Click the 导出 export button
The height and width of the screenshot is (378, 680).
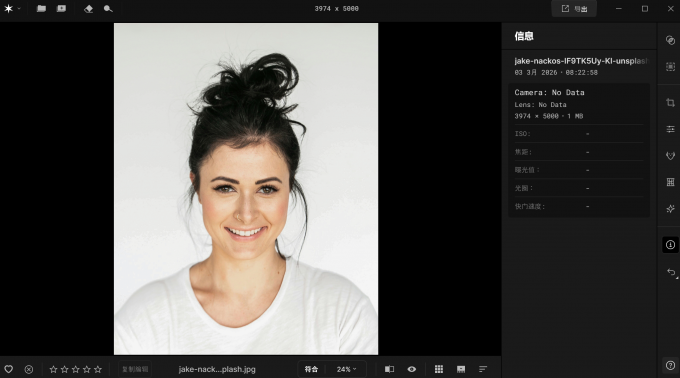pos(574,9)
